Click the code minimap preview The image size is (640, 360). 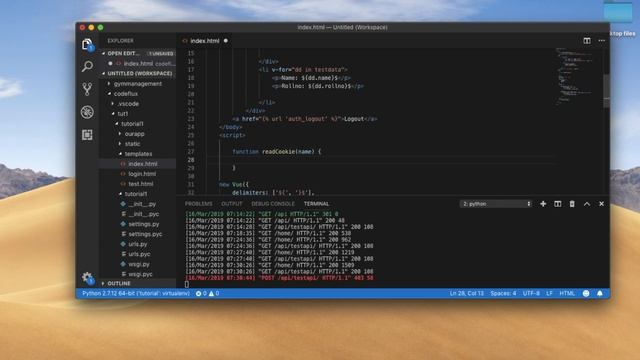576,78
